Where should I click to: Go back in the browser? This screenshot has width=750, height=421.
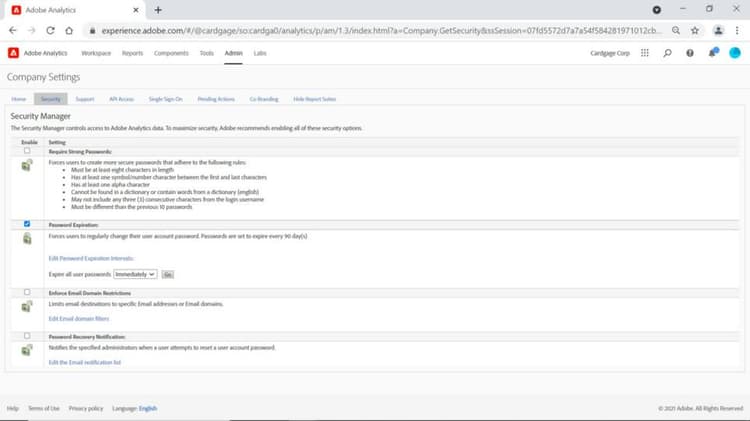(13, 31)
